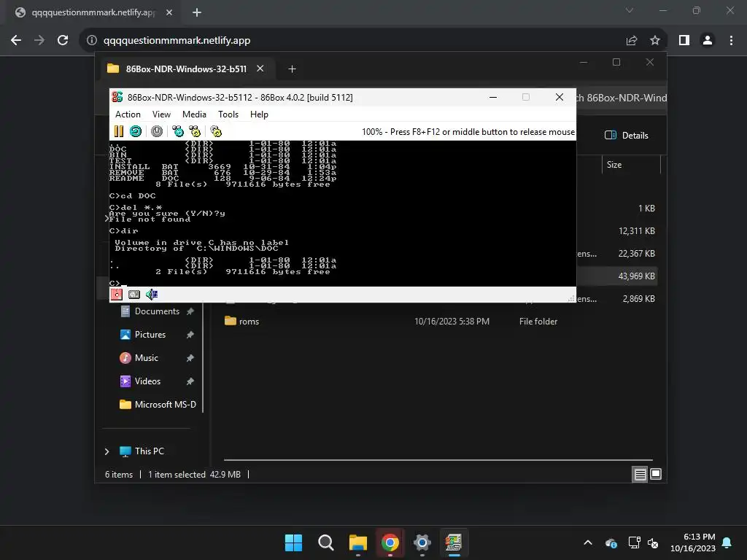
Task: Send Ctrl+Alt+Esc using the 86Box toolbar icon
Action: 195,131
